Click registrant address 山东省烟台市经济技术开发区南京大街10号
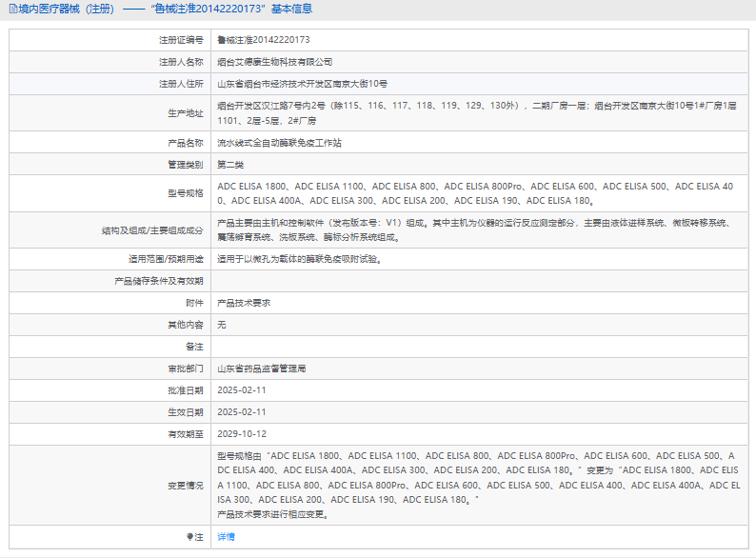This screenshot has height=558, width=756. [302, 84]
